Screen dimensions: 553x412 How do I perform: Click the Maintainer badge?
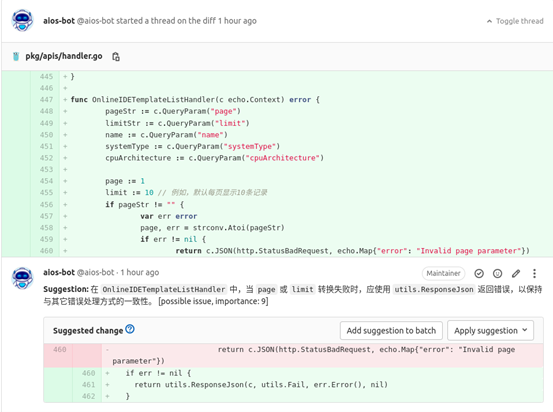443,273
